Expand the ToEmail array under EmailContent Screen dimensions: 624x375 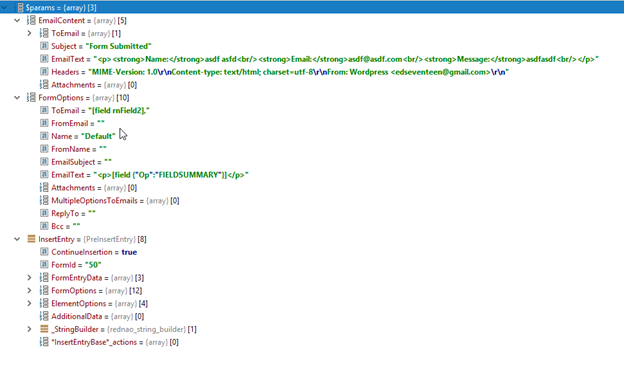tap(29, 33)
